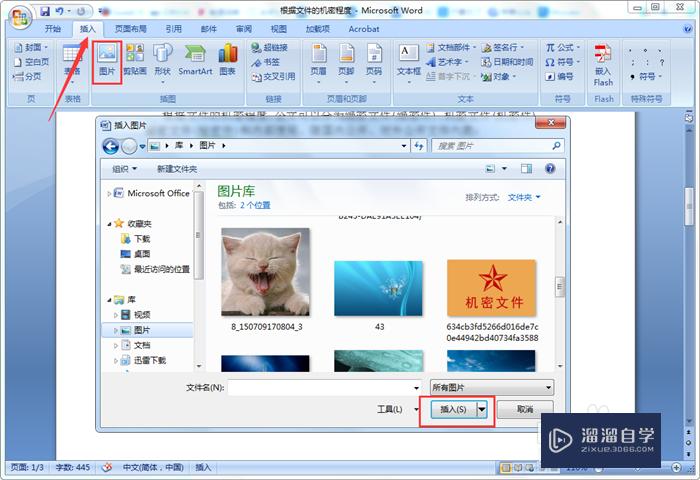This screenshot has height=480, width=700.
Task: Open the 排列方式 文件夹 arrange-by dropdown
Action: [x=524, y=197]
